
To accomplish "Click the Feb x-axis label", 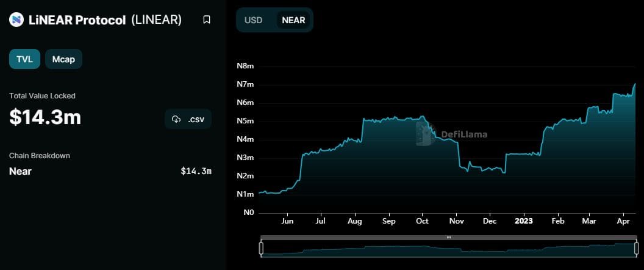I will tap(558, 221).
